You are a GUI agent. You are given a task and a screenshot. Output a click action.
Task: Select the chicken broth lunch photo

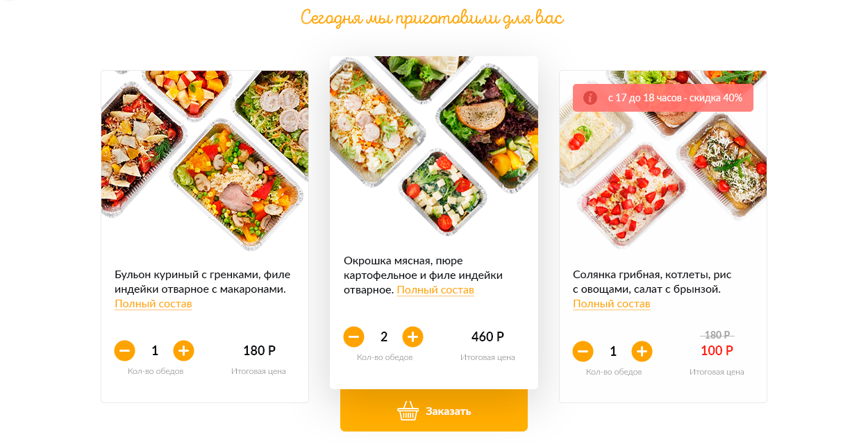tap(205, 160)
